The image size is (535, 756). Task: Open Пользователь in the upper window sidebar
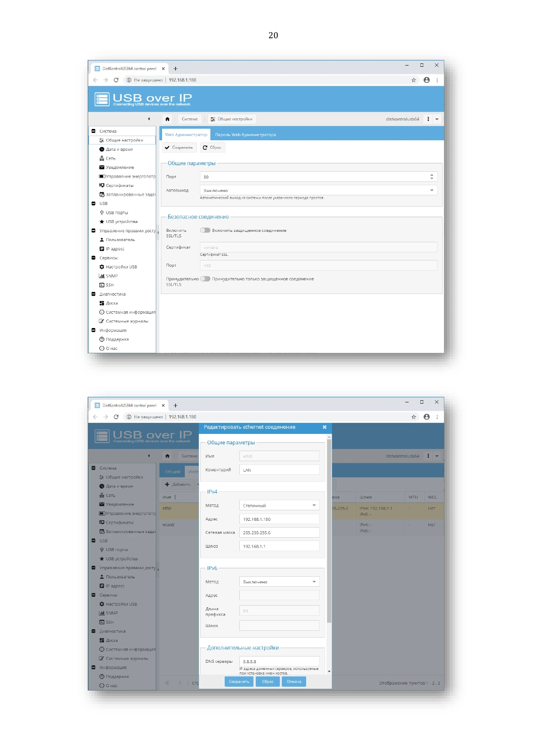point(120,240)
